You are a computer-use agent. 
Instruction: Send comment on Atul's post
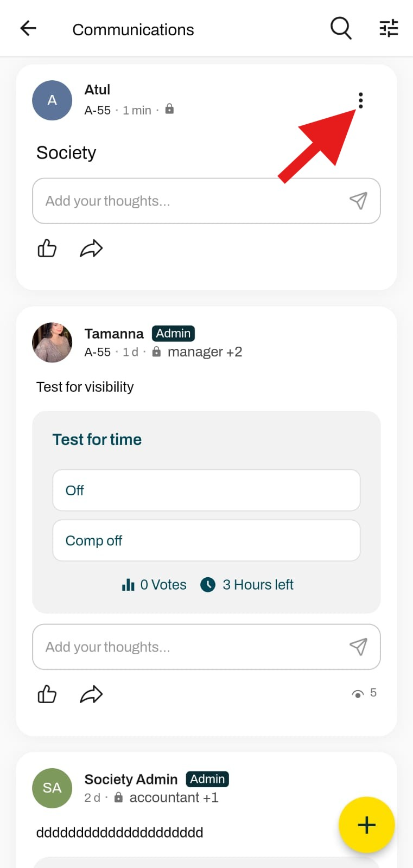358,201
